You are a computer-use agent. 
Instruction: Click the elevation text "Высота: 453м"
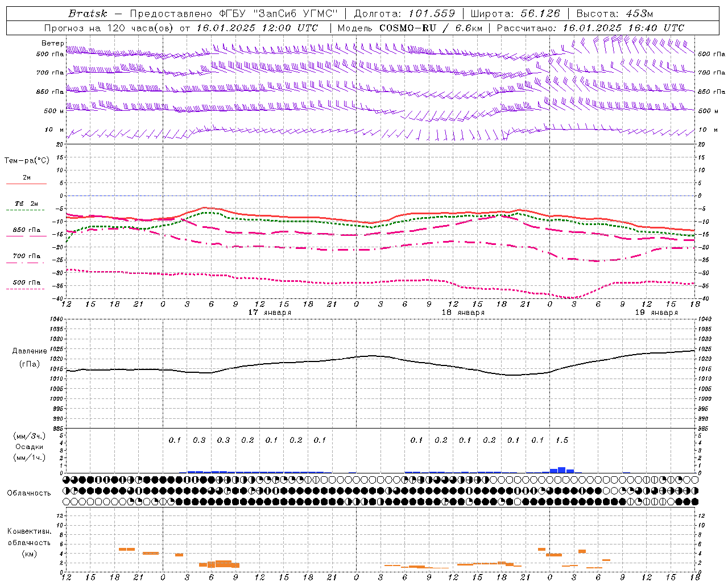(x=614, y=14)
